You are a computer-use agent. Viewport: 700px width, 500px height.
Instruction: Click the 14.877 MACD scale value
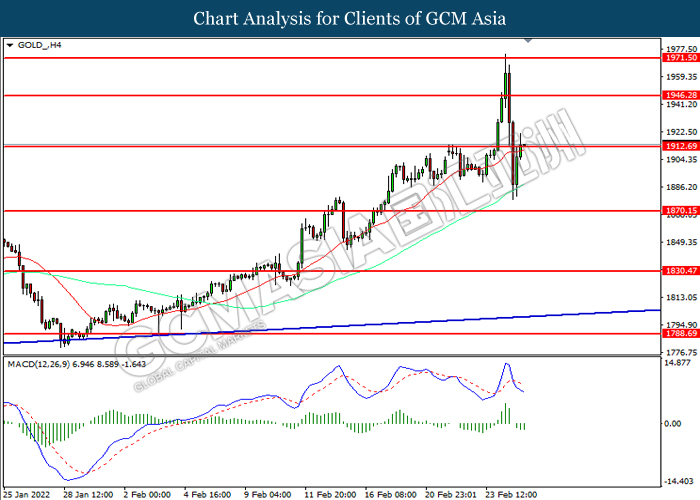pyautogui.click(x=677, y=362)
